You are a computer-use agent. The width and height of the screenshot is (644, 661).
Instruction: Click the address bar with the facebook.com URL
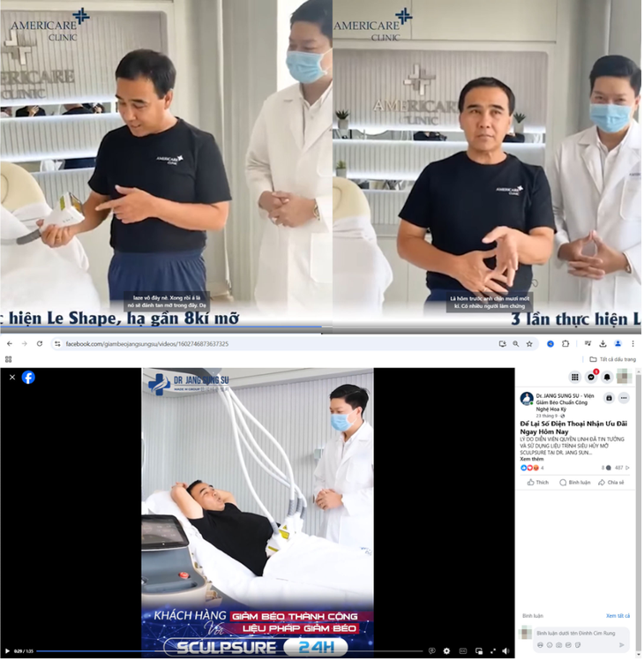(x=295, y=345)
